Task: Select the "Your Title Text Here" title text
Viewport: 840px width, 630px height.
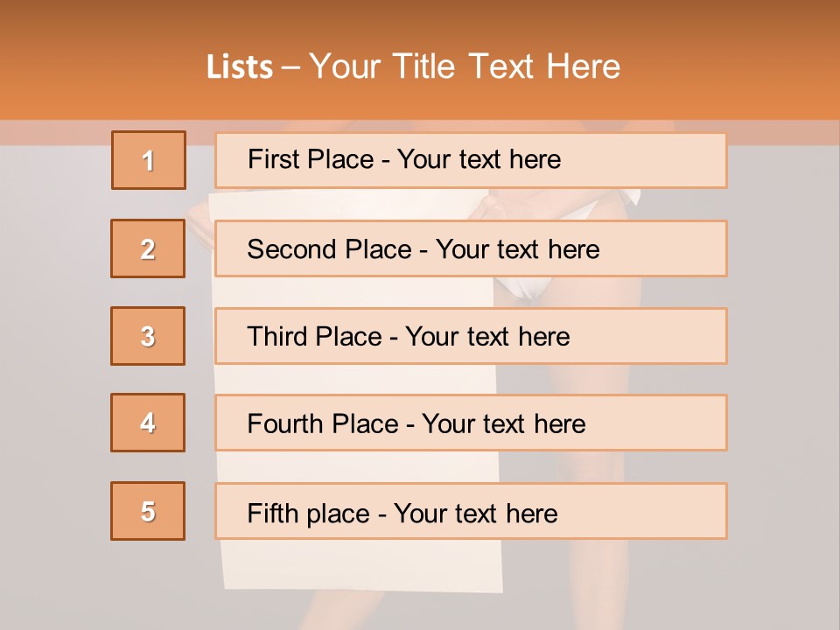Action: [x=465, y=66]
